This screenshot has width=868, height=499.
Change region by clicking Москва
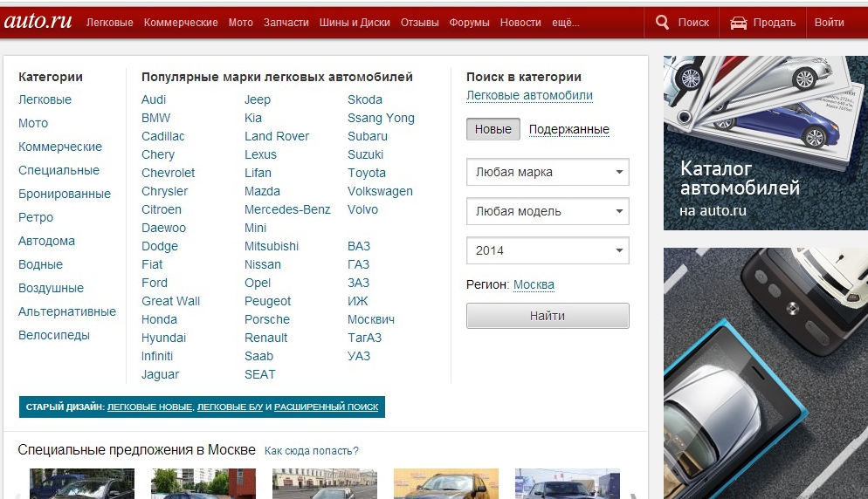point(534,285)
